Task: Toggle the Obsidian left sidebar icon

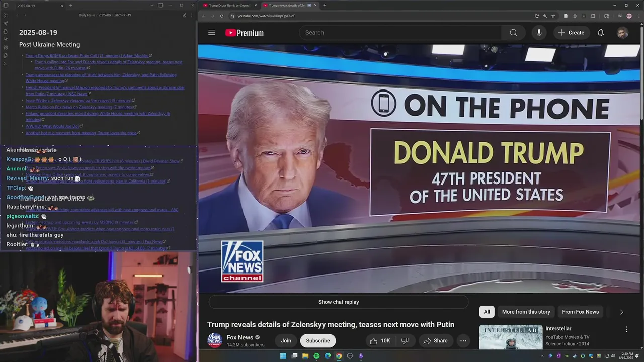Action: coord(5,5)
